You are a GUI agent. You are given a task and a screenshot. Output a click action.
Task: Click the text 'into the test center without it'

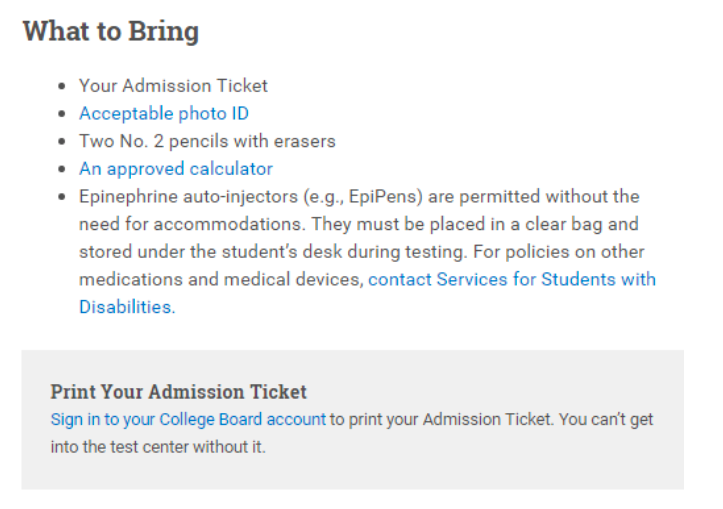tap(157, 447)
